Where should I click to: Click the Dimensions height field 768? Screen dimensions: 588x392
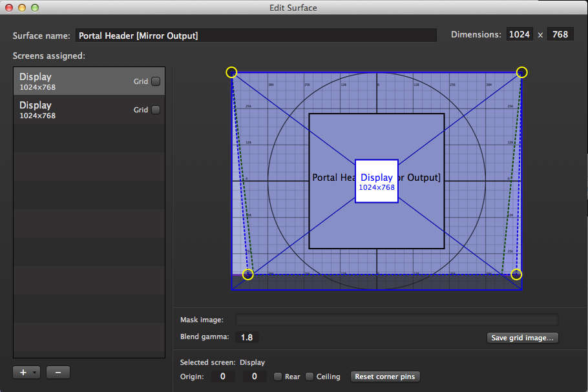click(560, 35)
